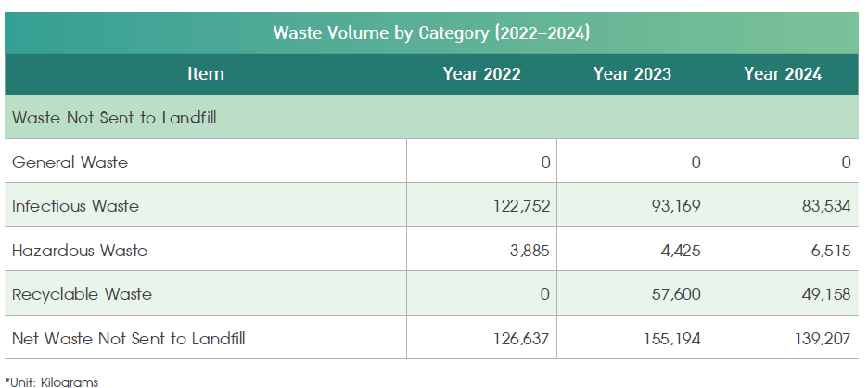Click the 'Year 2023' column header

pos(632,74)
